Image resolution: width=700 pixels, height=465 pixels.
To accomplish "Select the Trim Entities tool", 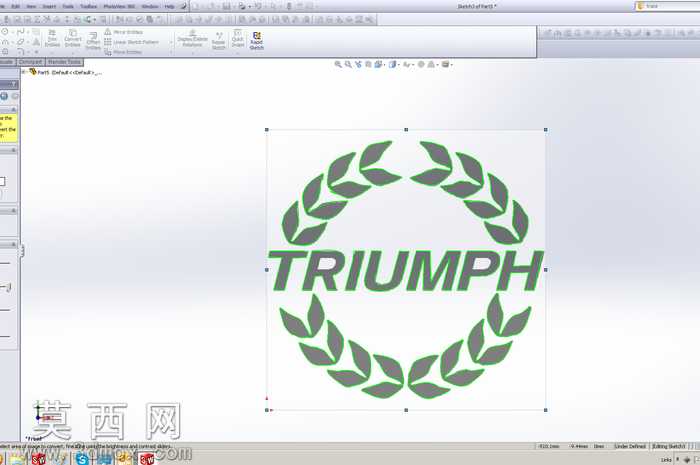I will [x=52, y=38].
